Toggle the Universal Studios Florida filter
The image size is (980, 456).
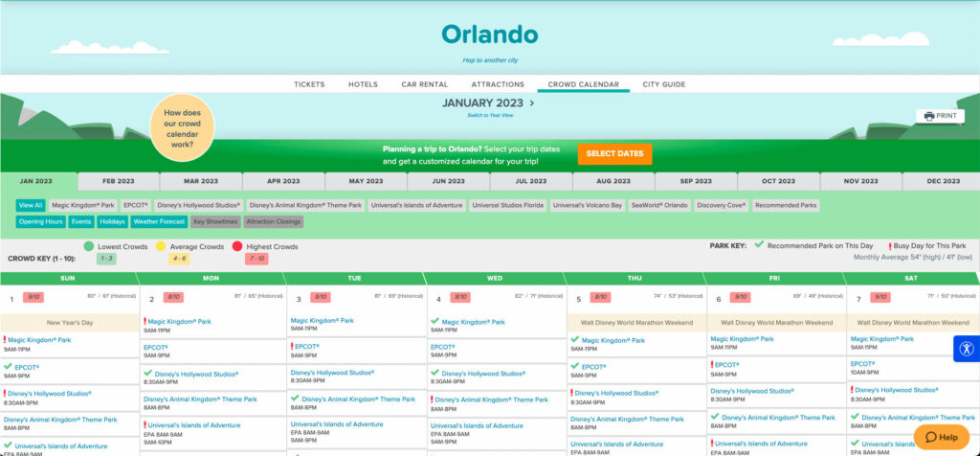click(508, 205)
